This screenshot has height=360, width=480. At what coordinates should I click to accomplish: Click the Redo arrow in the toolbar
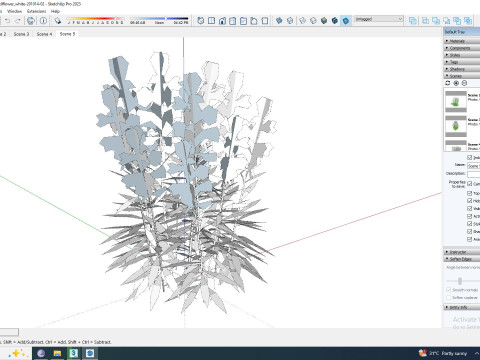click(18, 21)
